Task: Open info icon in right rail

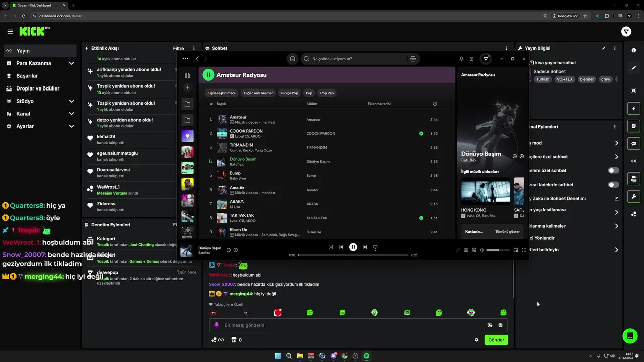Action: click(634, 50)
